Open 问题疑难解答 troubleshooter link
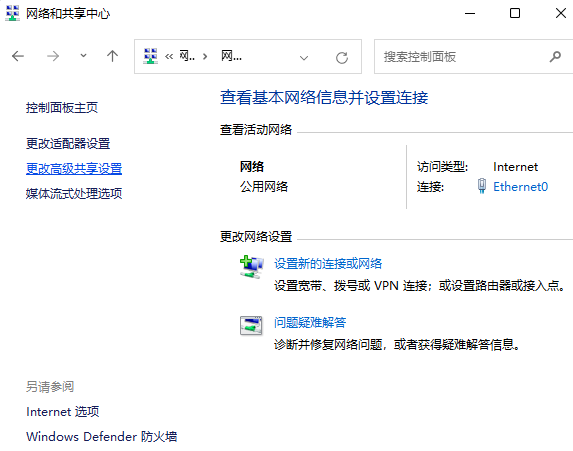Image resolution: width=573 pixels, height=451 pixels. [x=310, y=322]
